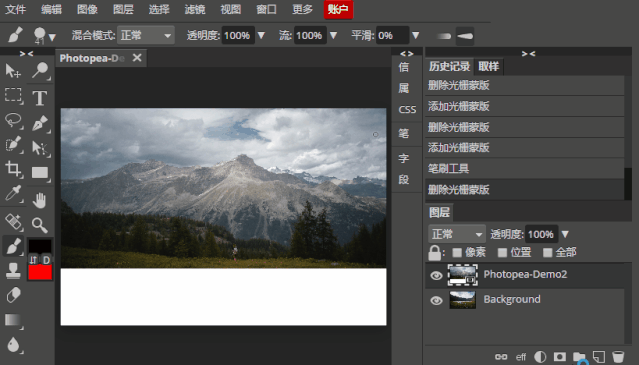Select the Zoom magnifier tool

[x=40, y=225]
